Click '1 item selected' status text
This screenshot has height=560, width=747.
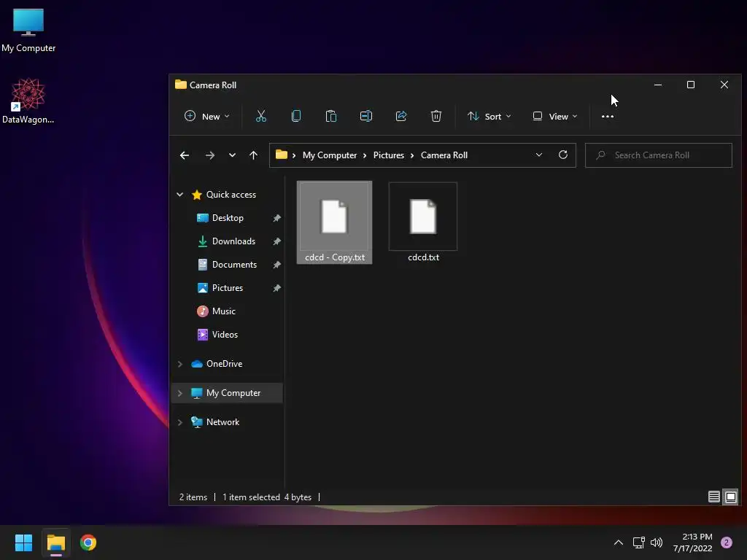click(x=251, y=497)
